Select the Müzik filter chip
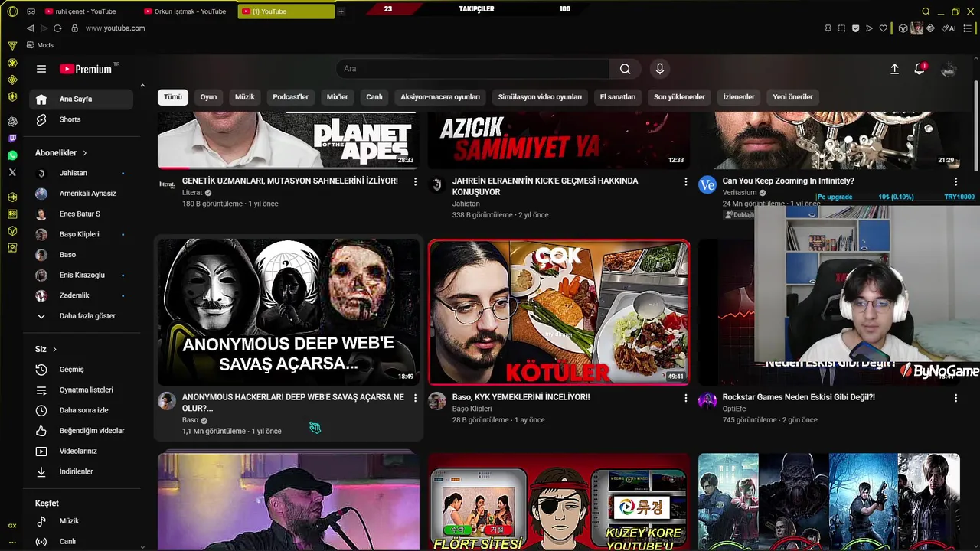Image resolution: width=980 pixels, height=551 pixels. tap(245, 97)
